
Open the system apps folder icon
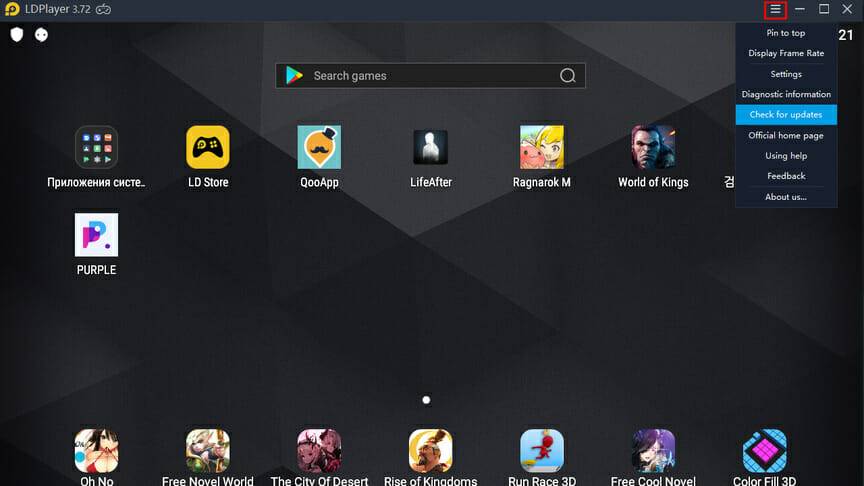(x=96, y=147)
